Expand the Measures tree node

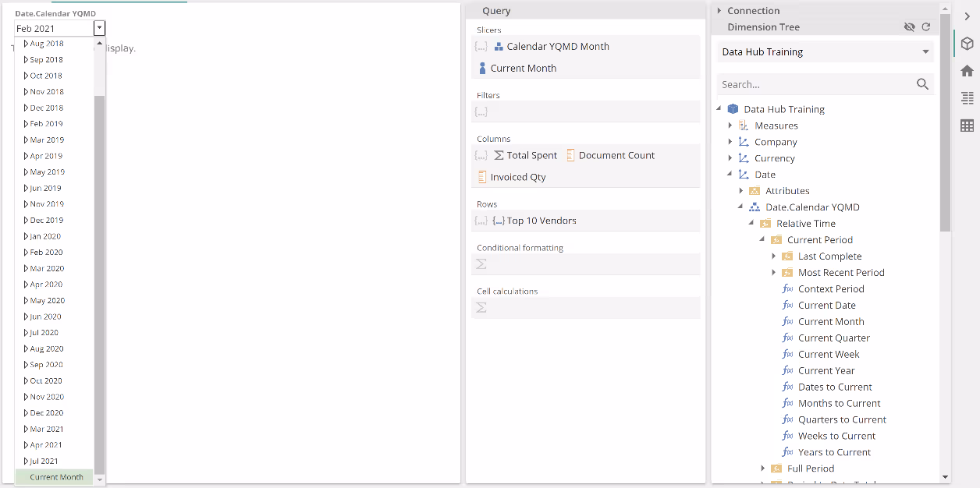731,126
